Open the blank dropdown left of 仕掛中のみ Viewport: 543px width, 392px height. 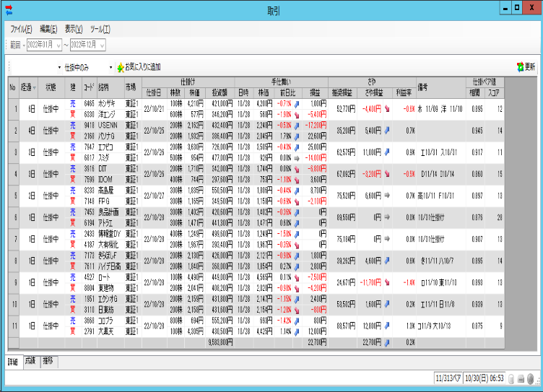(x=59, y=67)
